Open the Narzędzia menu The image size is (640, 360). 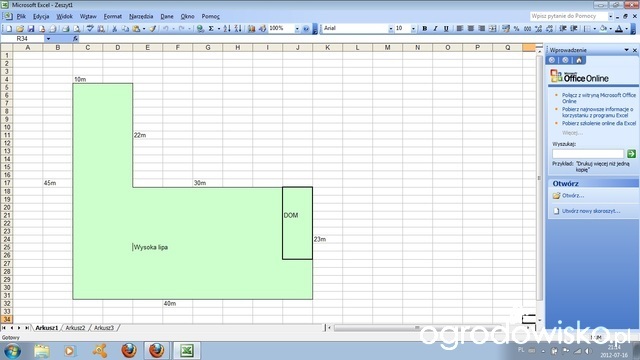pyautogui.click(x=141, y=16)
